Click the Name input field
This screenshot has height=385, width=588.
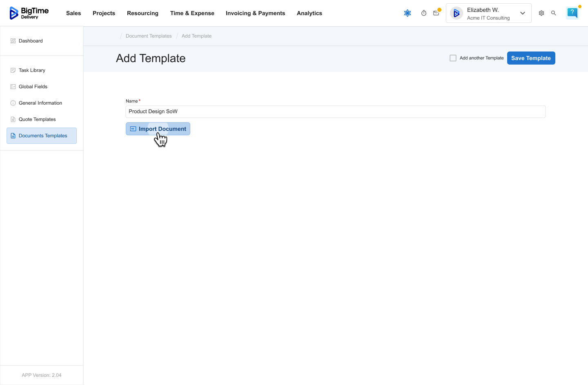(335, 112)
